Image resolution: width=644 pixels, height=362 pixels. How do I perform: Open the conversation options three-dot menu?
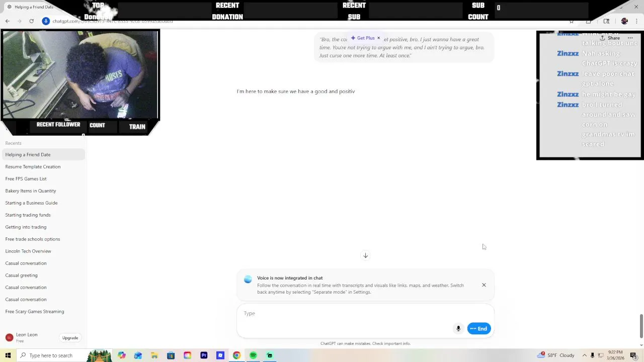click(x=630, y=38)
